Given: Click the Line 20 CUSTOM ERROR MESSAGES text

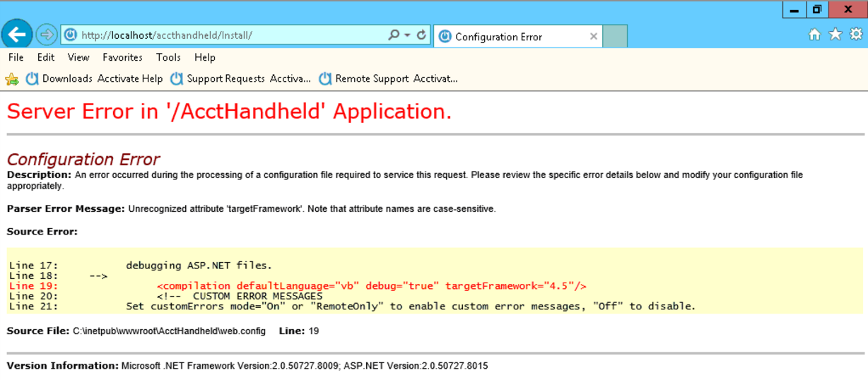Looking at the screenshot, I should (240, 296).
